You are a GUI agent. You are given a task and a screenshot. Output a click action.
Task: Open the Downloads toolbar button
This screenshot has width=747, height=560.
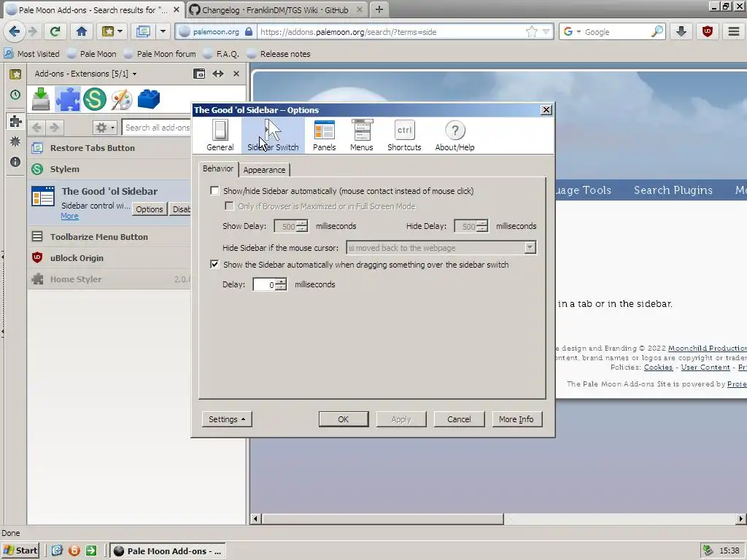pos(681,32)
